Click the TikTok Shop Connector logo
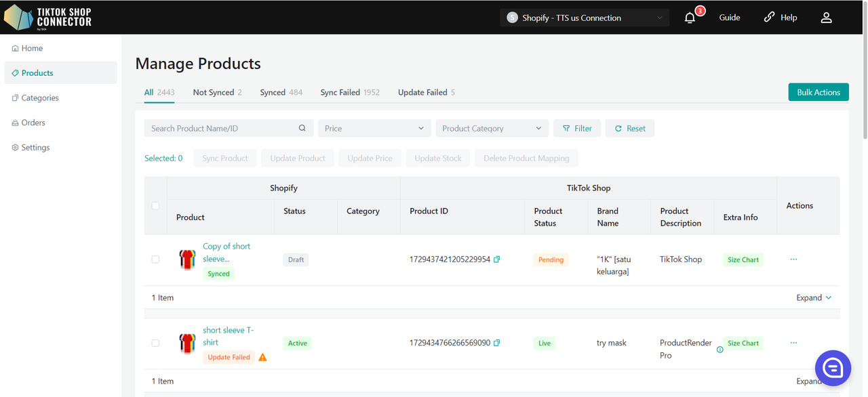 47,17
